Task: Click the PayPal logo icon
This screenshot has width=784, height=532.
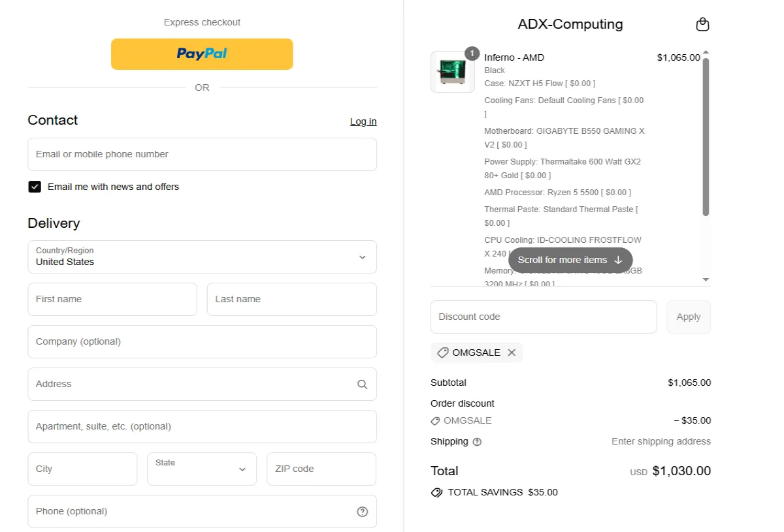Action: (201, 54)
